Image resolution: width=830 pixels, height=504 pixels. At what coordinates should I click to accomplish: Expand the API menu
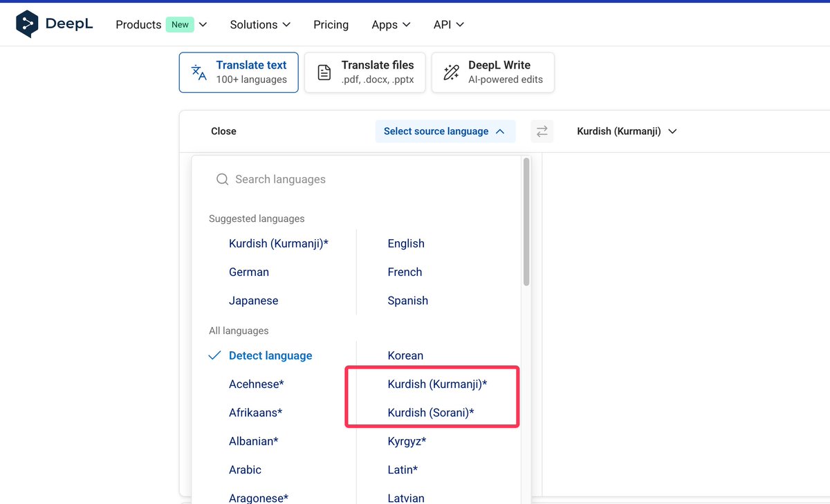coord(449,24)
